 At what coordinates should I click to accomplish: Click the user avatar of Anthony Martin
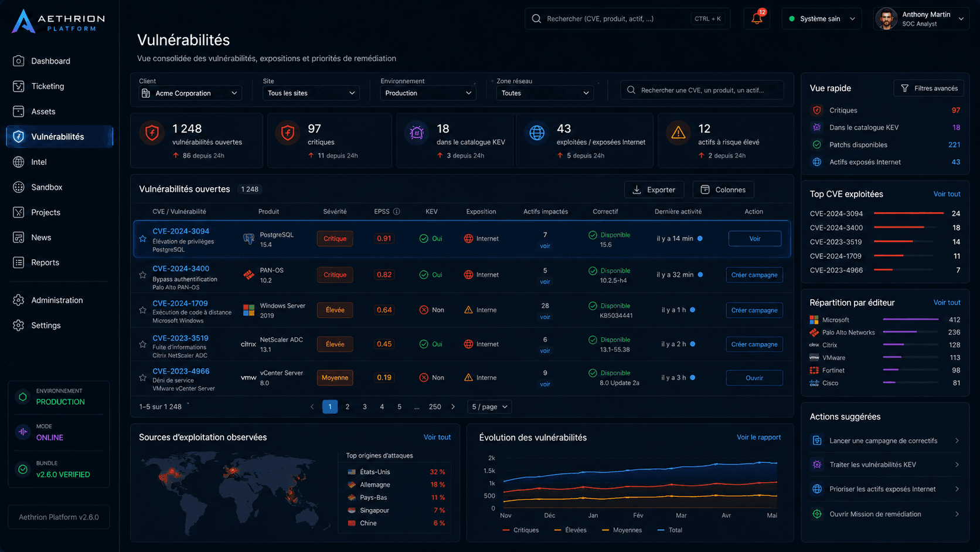886,19
